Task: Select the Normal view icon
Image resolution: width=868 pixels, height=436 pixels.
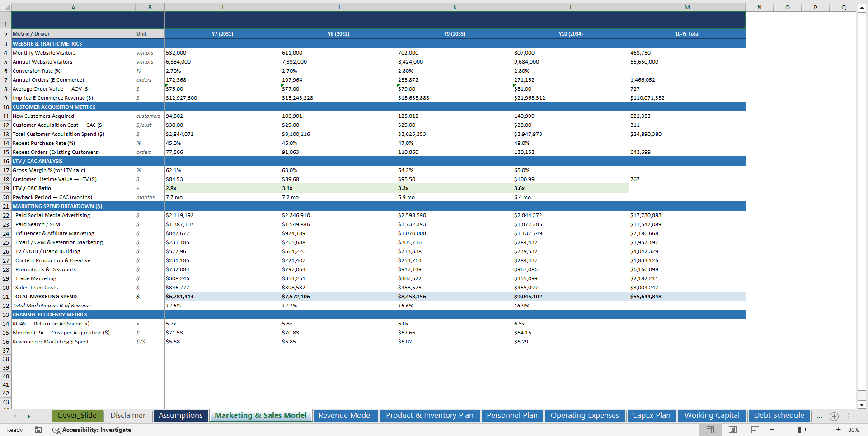Action: pyautogui.click(x=709, y=430)
